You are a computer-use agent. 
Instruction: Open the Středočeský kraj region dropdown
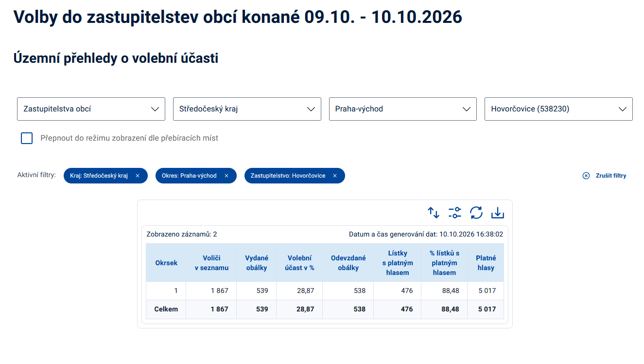click(x=247, y=109)
